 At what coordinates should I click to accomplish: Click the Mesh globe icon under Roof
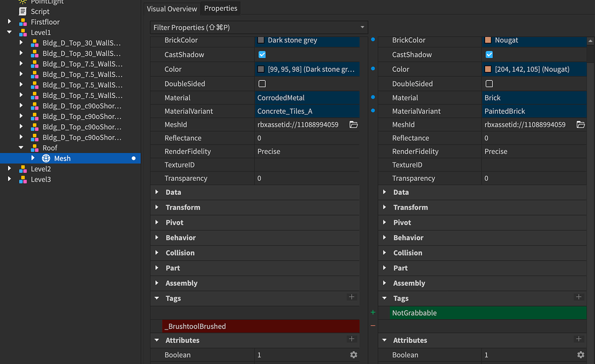tap(45, 158)
